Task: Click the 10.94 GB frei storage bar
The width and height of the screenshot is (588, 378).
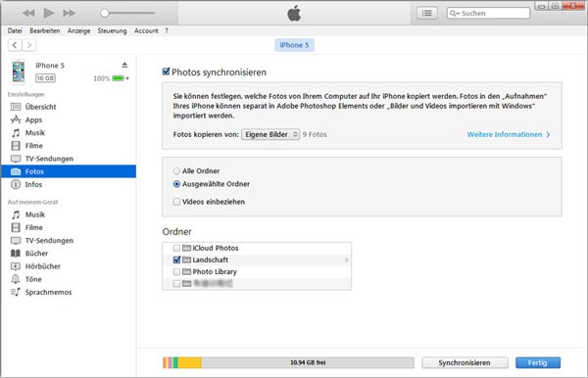Action: (288, 362)
